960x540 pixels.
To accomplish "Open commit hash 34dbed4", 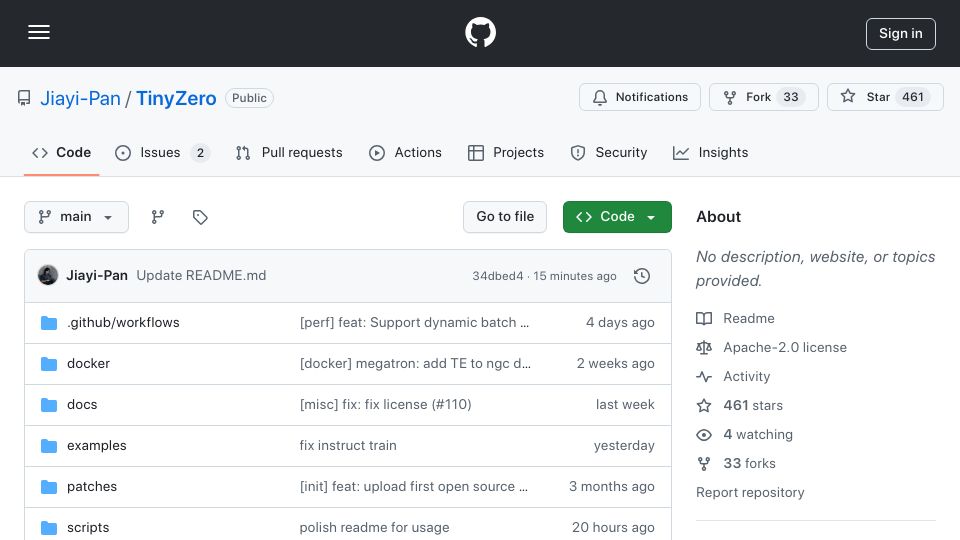I will coord(498,276).
